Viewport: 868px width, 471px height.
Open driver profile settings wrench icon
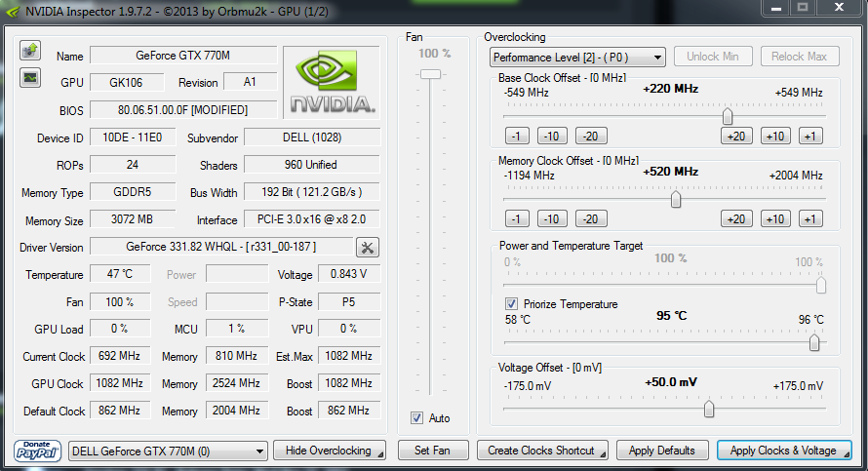pos(367,247)
